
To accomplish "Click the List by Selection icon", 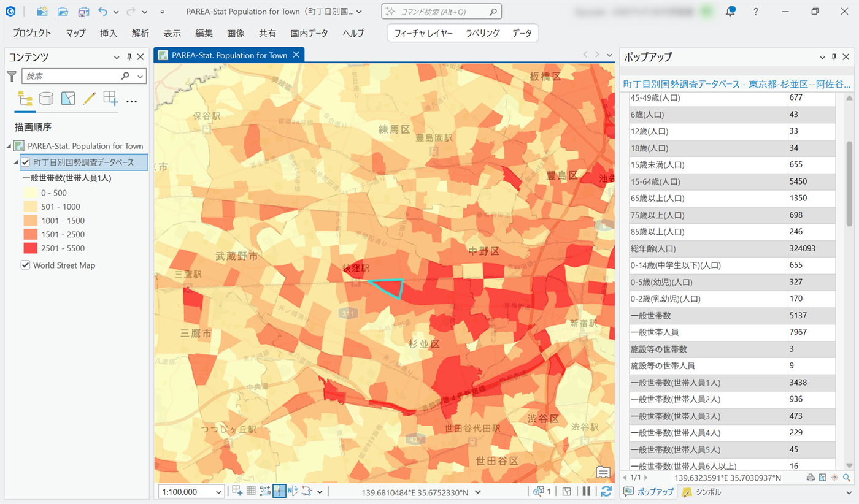I will 67,99.
